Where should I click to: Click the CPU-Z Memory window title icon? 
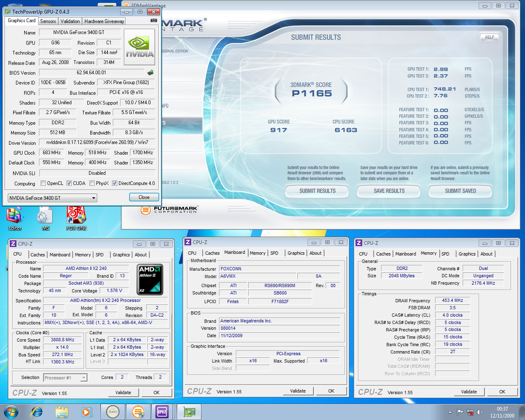(x=359, y=243)
